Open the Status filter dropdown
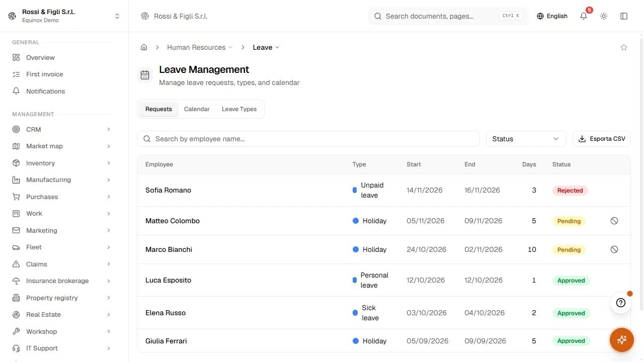This screenshot has height=362, width=644. (x=526, y=139)
